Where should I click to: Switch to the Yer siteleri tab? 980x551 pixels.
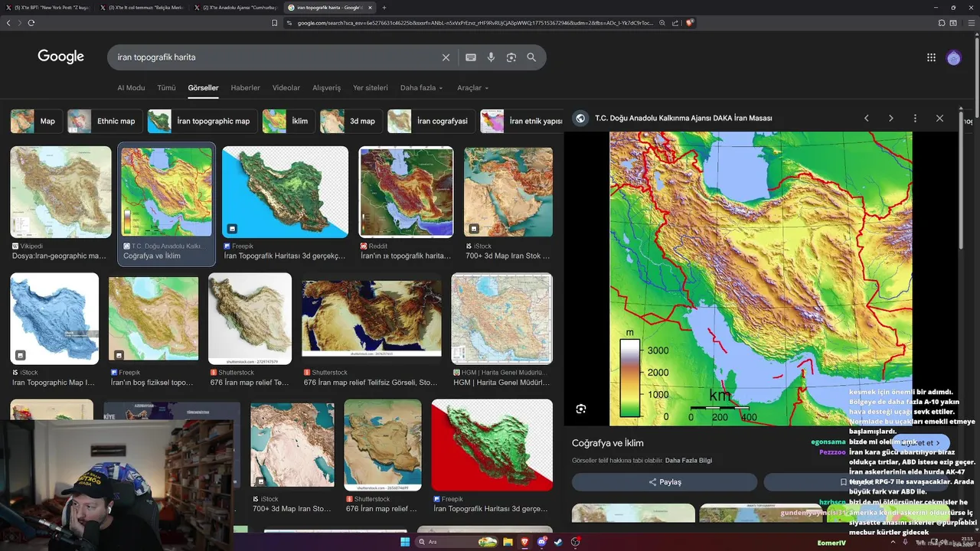(371, 88)
